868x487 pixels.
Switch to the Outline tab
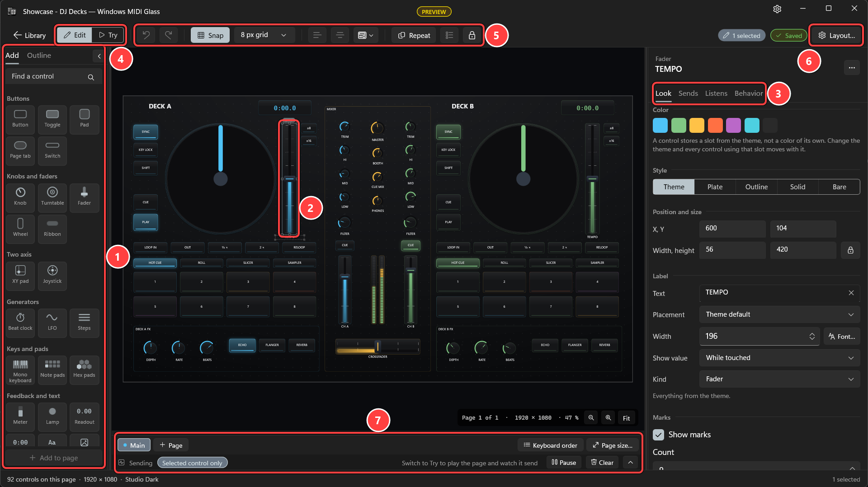(39, 56)
